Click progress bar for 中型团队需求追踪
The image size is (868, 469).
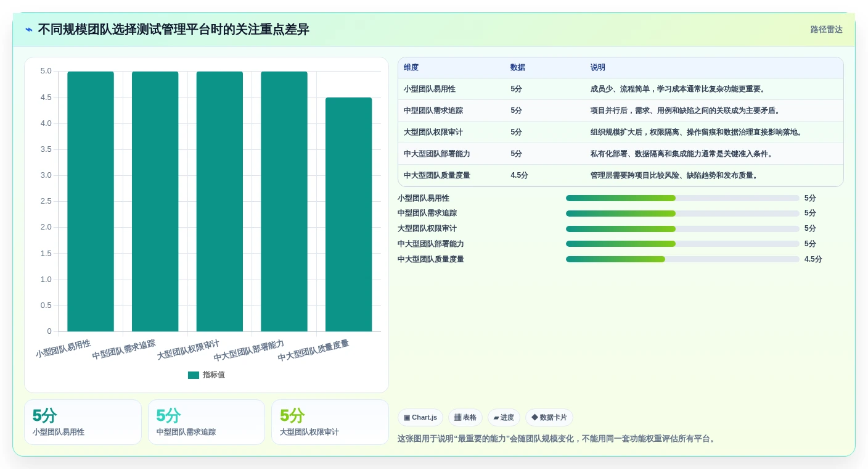(682, 214)
